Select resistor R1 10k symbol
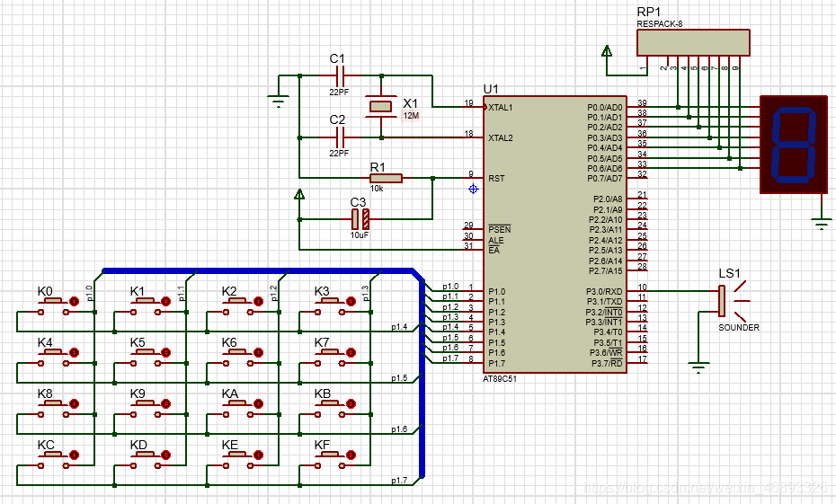Image resolution: width=836 pixels, height=504 pixels. [386, 178]
